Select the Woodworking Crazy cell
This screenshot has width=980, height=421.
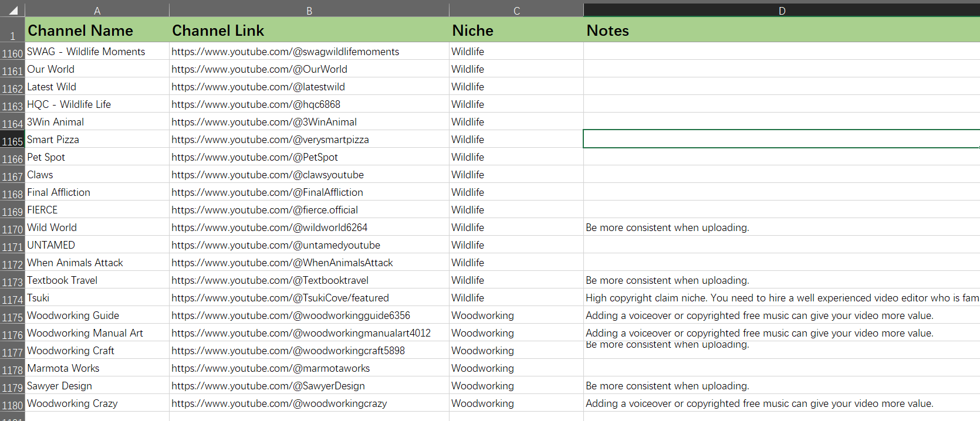[97, 403]
